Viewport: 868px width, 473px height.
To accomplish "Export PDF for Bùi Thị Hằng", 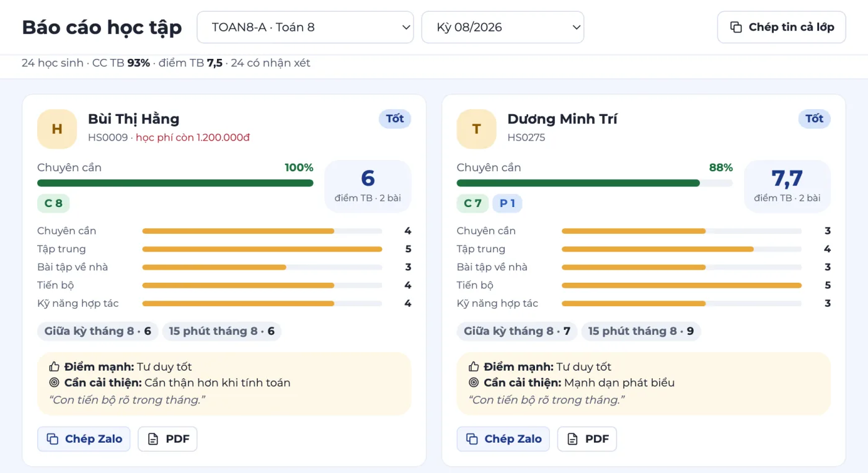I will (167, 439).
